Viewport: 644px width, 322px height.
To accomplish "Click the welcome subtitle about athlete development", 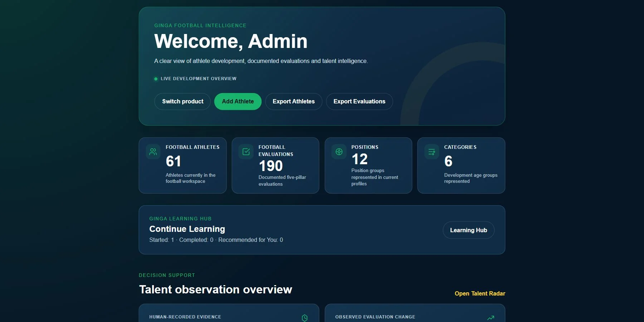I will pyautogui.click(x=261, y=61).
